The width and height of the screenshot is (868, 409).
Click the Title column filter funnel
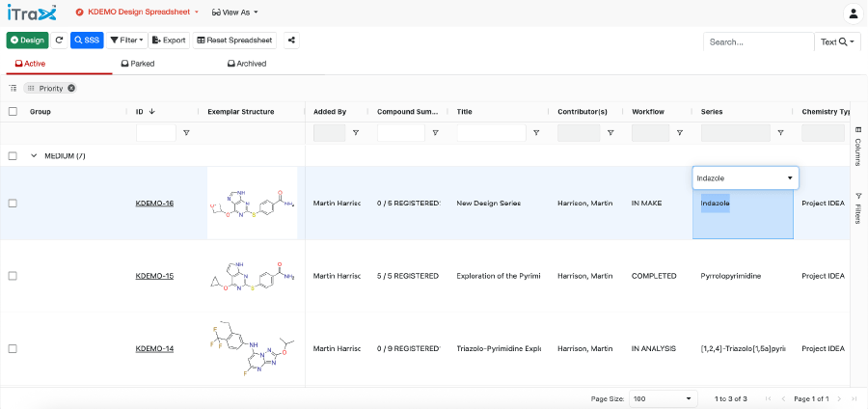click(536, 133)
